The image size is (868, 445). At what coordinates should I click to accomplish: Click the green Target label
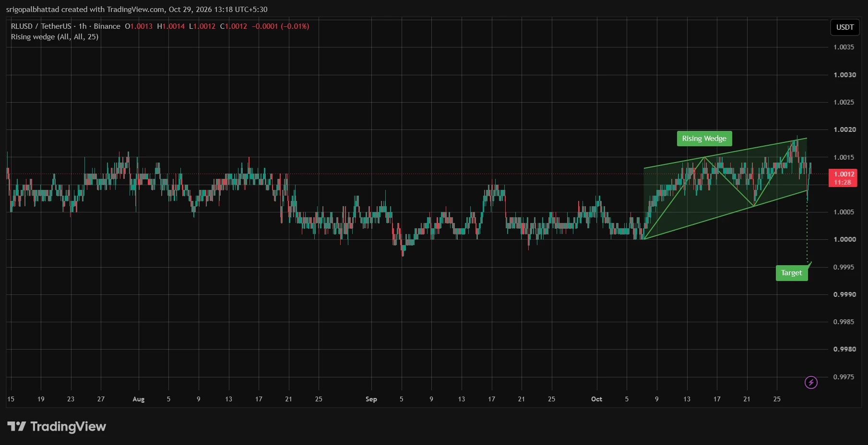792,273
